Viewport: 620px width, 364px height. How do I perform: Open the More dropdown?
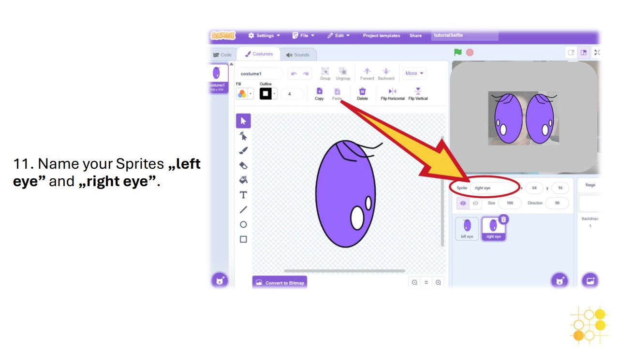(413, 73)
